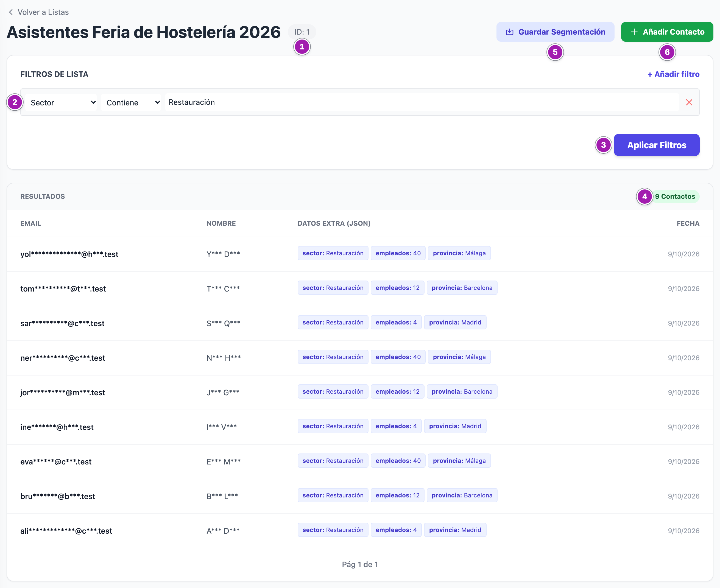Open the Contiene operator dropdown
Screen dimensions: 720x588
(x=131, y=102)
